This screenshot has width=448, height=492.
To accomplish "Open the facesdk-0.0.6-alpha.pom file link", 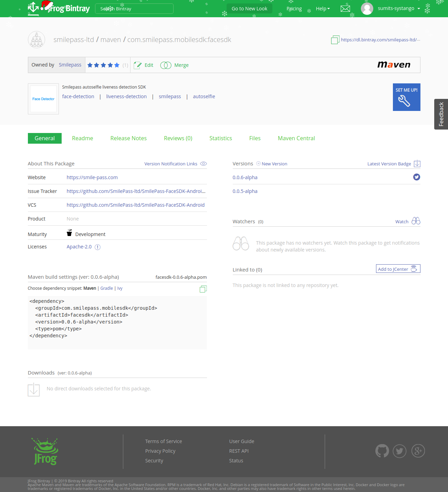I will 181,277.
